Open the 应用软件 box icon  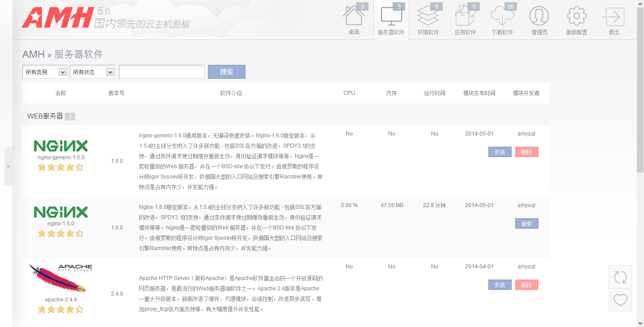point(465,17)
